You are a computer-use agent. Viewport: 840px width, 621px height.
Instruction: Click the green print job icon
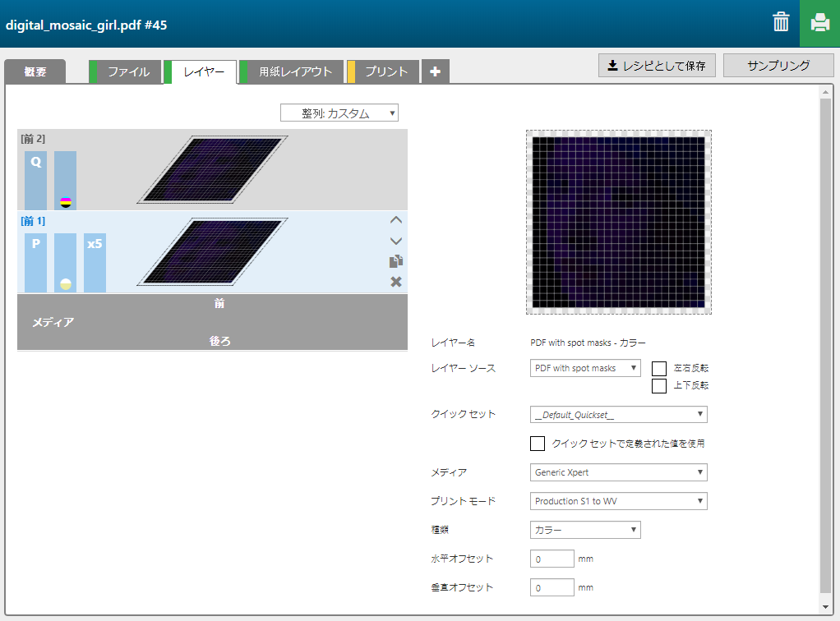pyautogui.click(x=819, y=23)
